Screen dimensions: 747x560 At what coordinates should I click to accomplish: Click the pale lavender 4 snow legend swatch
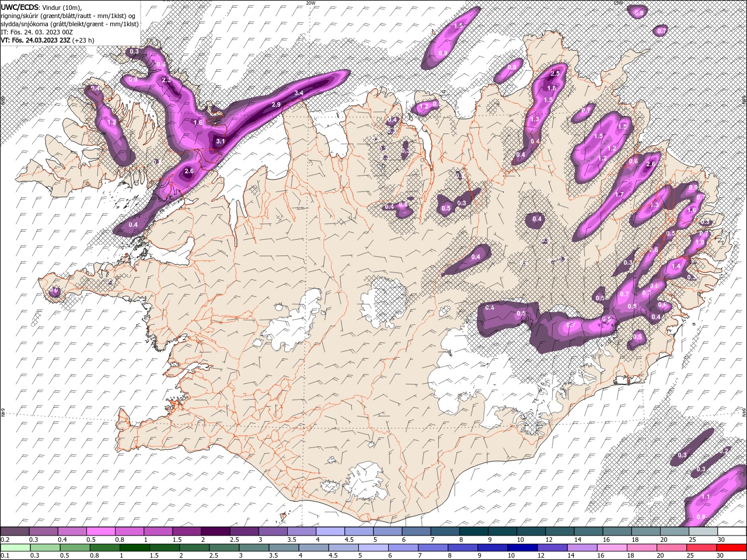click(330, 531)
